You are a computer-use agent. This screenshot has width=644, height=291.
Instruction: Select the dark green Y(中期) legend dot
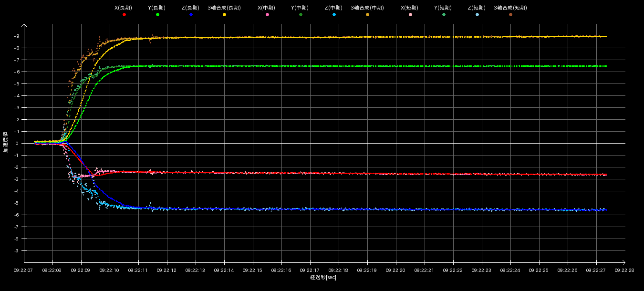(x=301, y=15)
